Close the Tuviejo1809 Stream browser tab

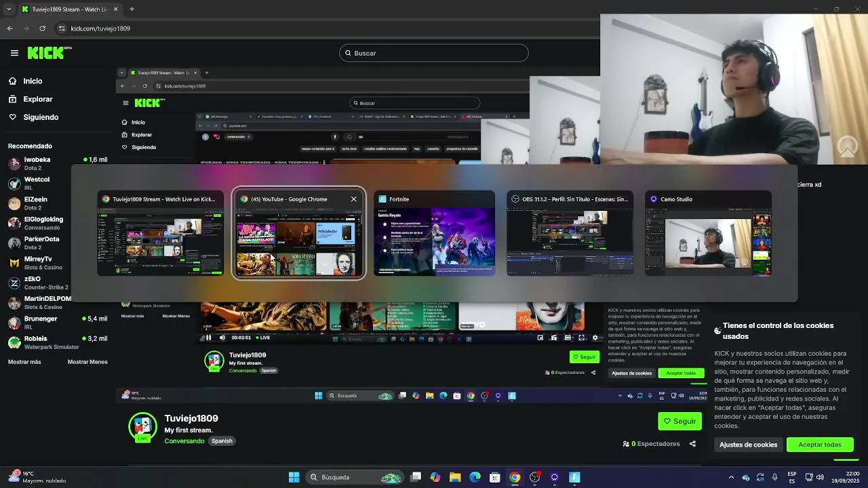tap(115, 9)
